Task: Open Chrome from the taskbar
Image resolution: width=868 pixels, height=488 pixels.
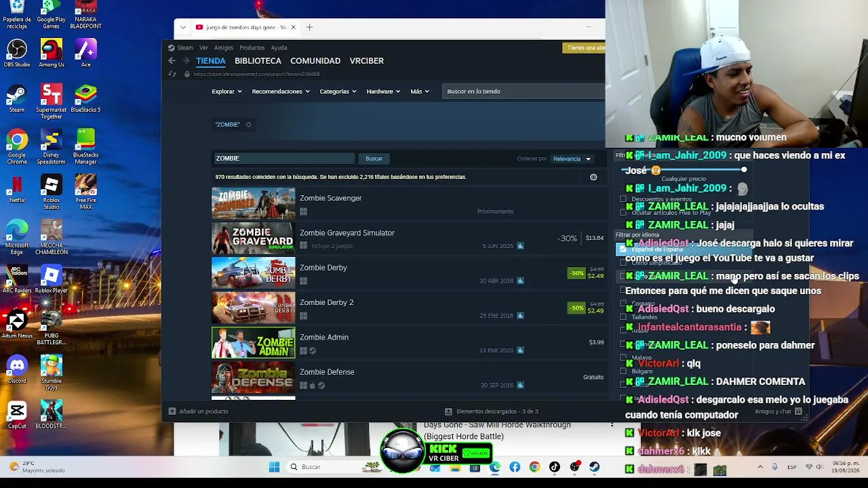Action: tap(534, 467)
